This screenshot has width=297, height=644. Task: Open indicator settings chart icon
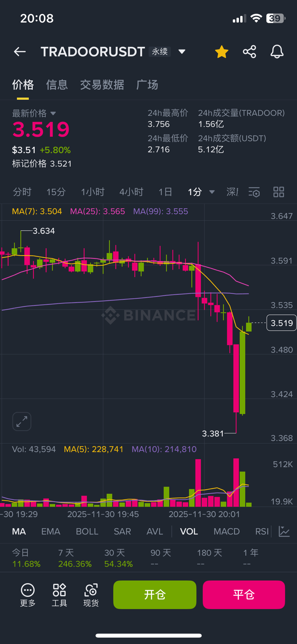point(284,531)
